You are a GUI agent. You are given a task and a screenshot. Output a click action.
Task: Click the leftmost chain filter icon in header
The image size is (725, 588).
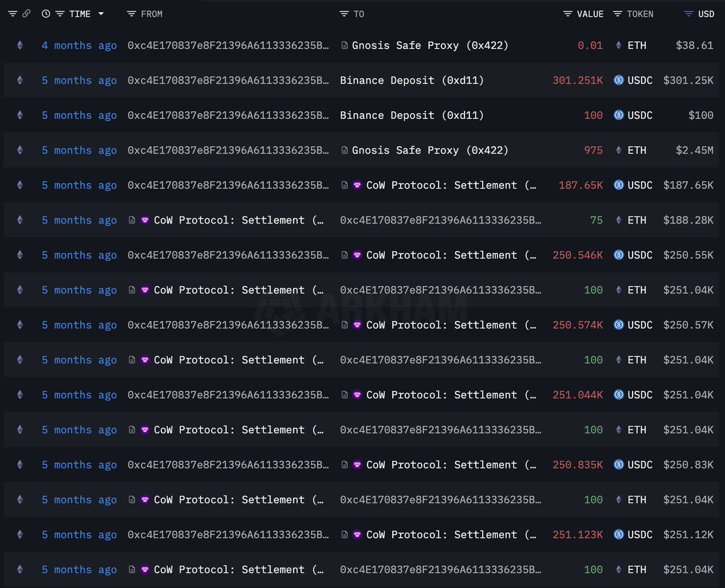[x=12, y=14]
